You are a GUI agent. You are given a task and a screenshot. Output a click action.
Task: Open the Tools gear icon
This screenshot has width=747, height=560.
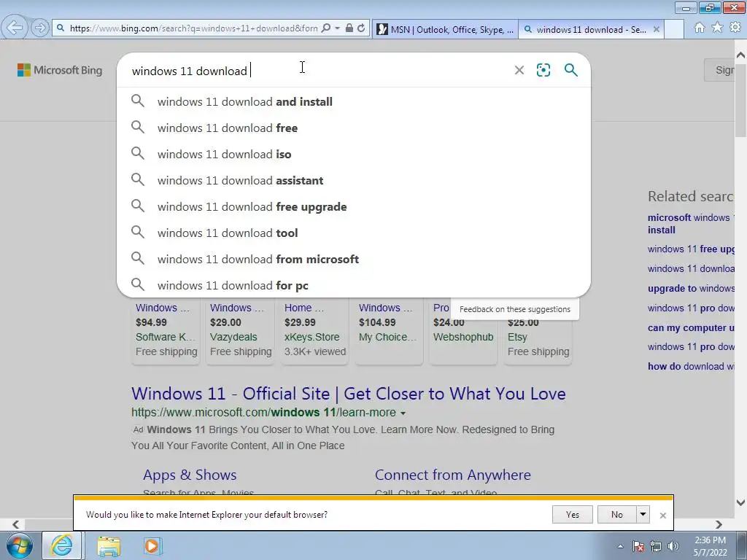point(735,28)
